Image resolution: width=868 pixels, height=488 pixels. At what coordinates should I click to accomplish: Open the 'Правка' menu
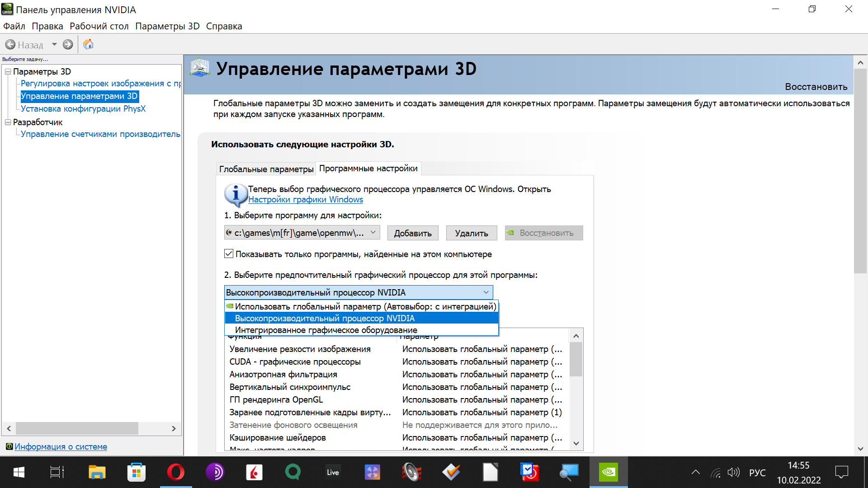pyautogui.click(x=47, y=26)
